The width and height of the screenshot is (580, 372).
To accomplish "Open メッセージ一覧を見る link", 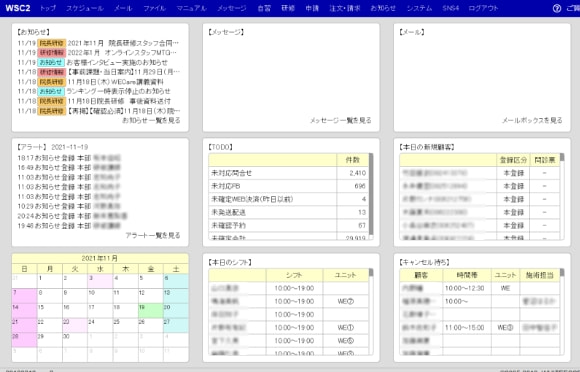I will pos(340,120).
